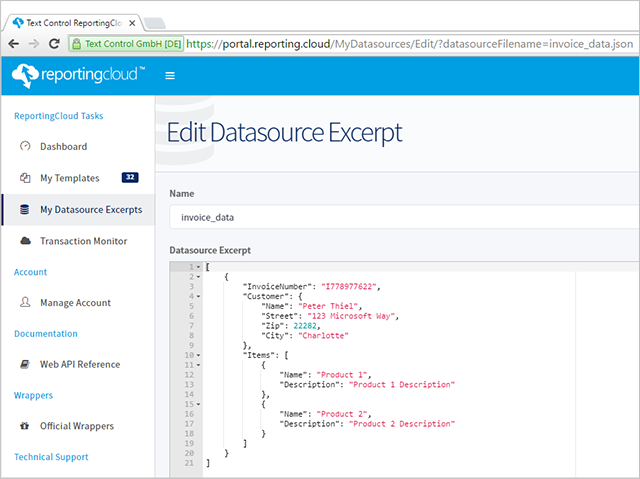Collapse the code fold at line 1
The width and height of the screenshot is (640, 479).
coord(199,267)
